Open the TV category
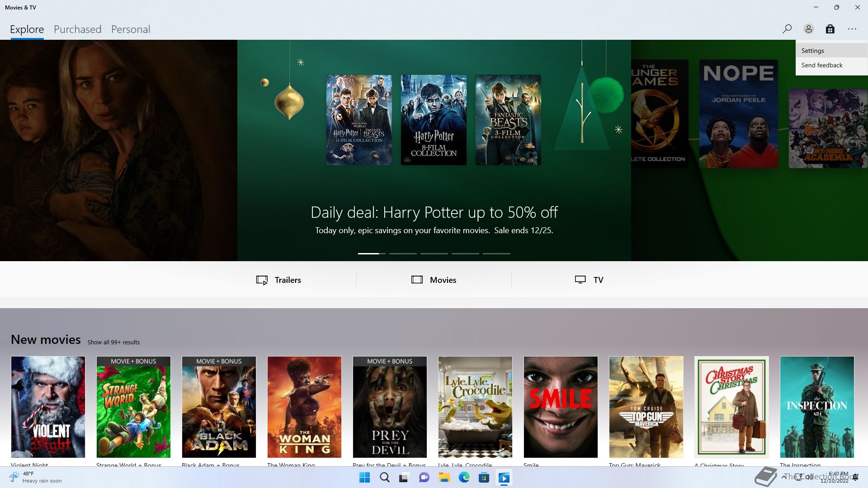This screenshot has width=868, height=488. click(589, 280)
